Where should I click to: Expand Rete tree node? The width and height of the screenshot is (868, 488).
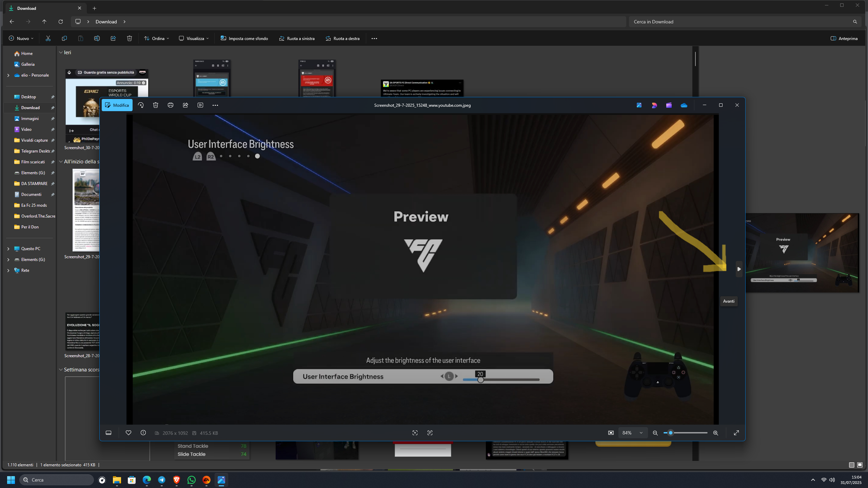point(8,270)
